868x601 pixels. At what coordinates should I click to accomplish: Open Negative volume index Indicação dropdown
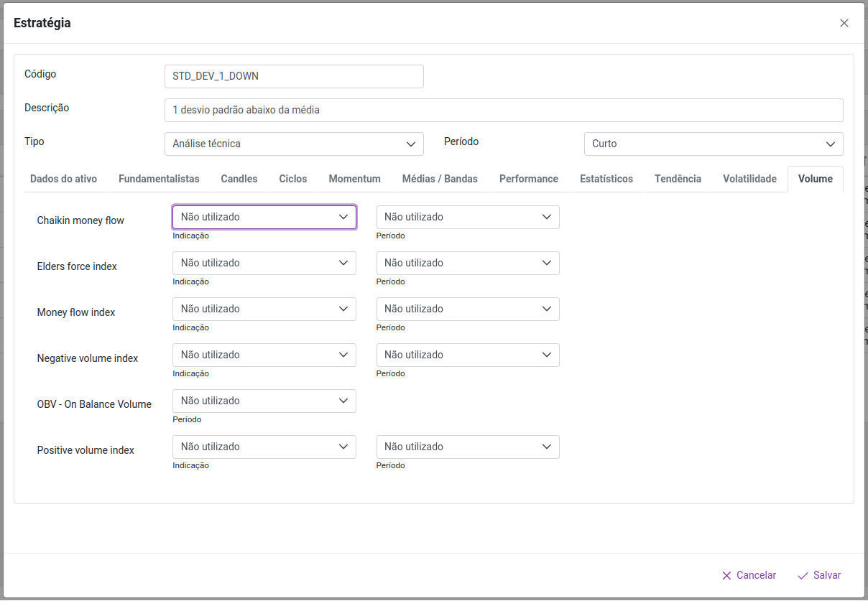coord(264,355)
